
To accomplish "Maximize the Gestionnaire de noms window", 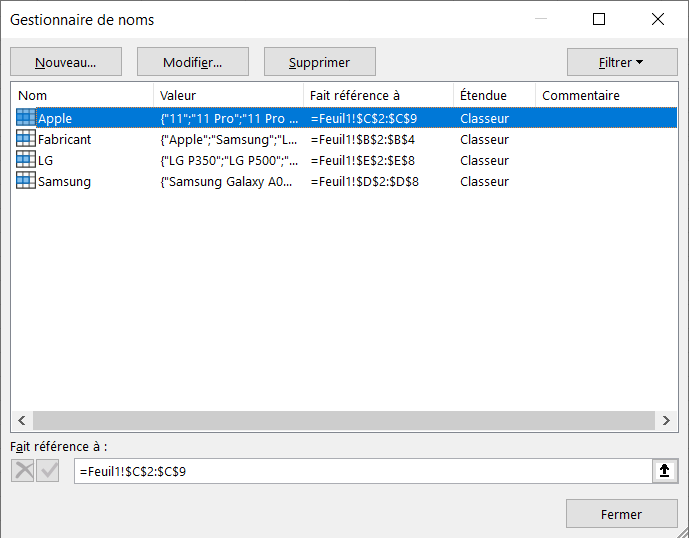I will 599,19.
